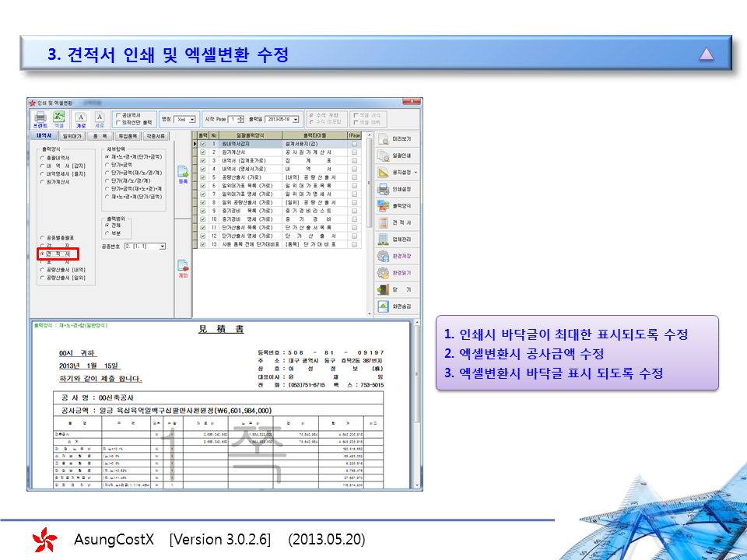Switch to the 일위대가 tab
Screen dimensions: 747x560
tap(72, 135)
